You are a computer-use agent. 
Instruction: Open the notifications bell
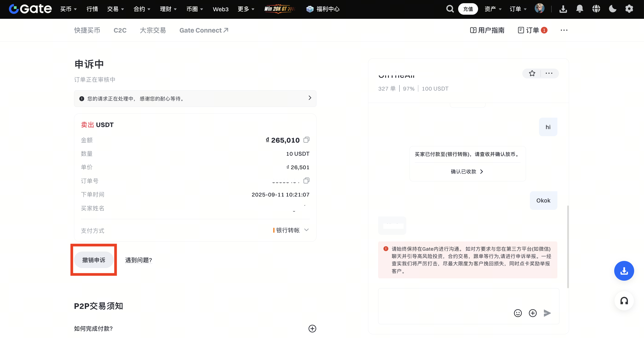[580, 9]
